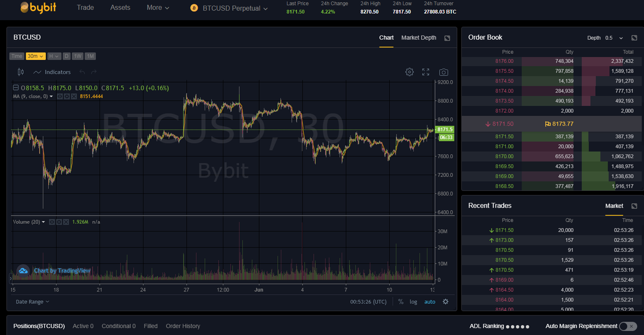Open Volume indicator settings gear

(x=58, y=222)
